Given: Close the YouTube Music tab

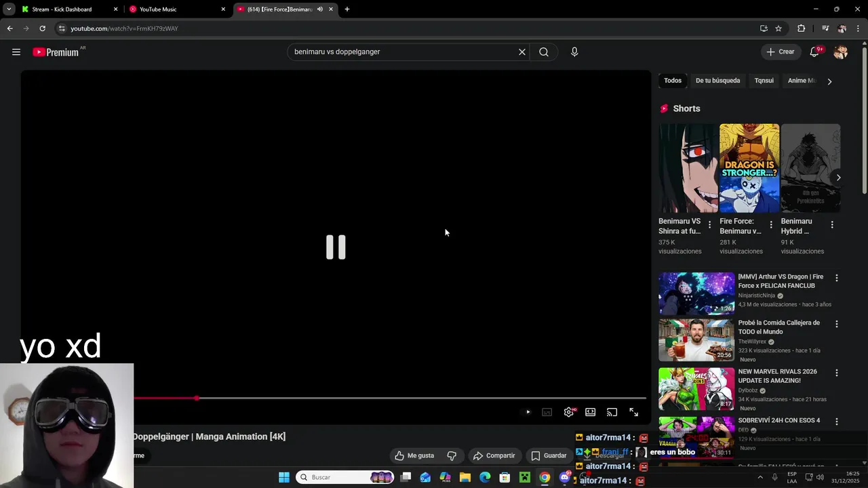Looking at the screenshot, I should [x=222, y=9].
